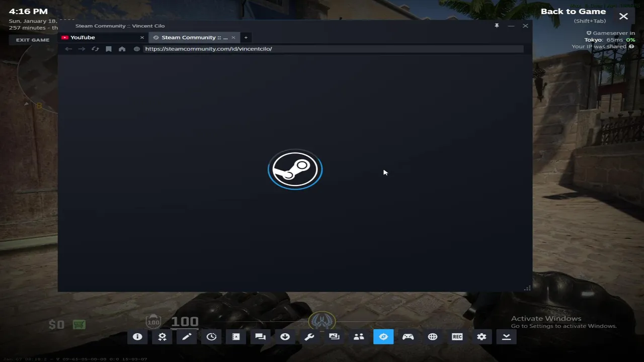Click the REC game recording icon

457,337
